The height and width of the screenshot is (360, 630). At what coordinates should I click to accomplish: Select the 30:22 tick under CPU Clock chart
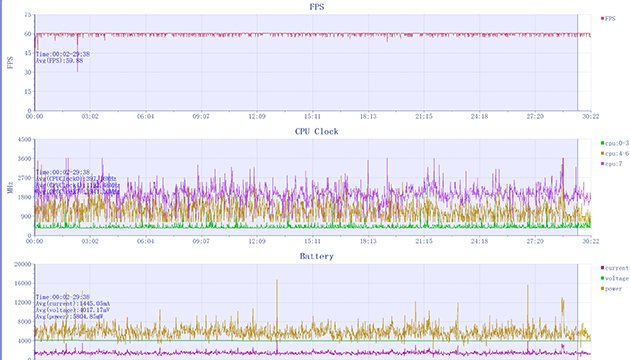(591, 241)
